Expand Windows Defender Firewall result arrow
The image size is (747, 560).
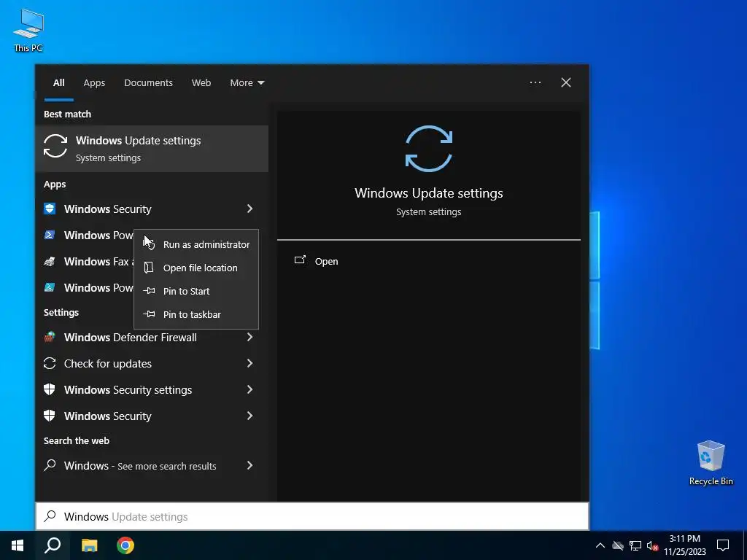click(249, 337)
